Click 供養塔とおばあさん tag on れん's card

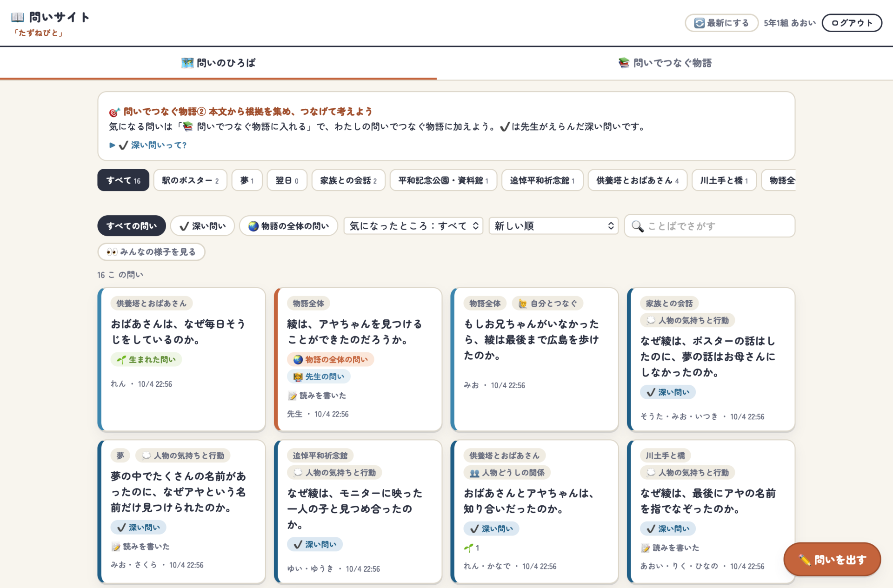(151, 304)
